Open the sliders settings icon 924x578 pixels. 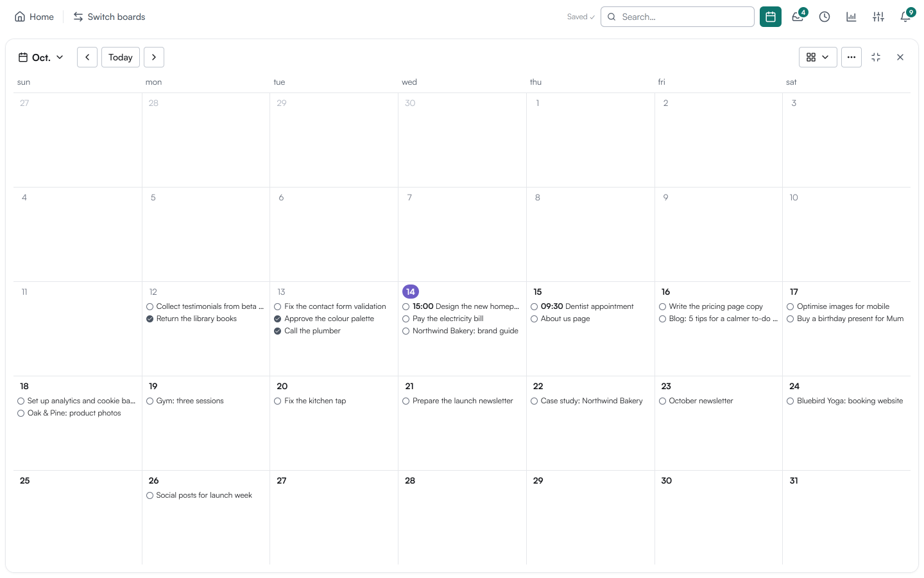point(878,17)
